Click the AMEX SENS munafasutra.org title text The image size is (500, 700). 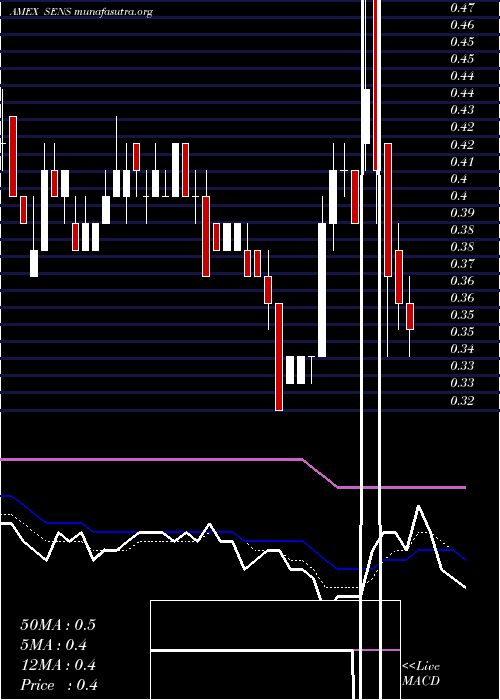point(81,12)
